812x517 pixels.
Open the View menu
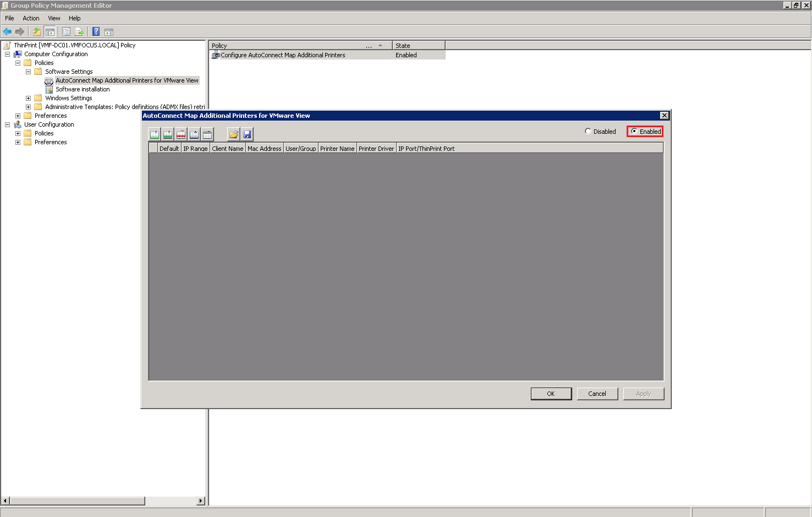pos(54,18)
